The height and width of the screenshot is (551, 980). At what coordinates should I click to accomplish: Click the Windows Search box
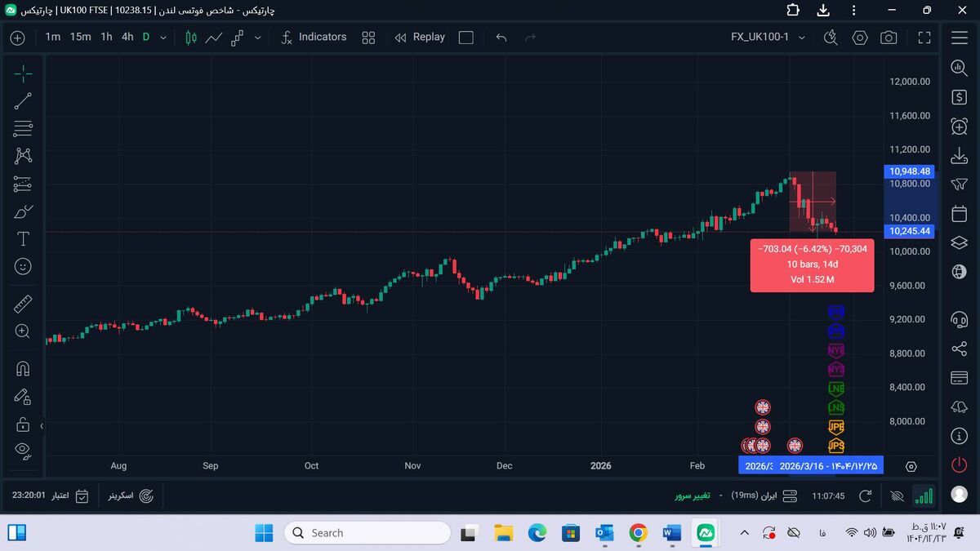coord(367,533)
